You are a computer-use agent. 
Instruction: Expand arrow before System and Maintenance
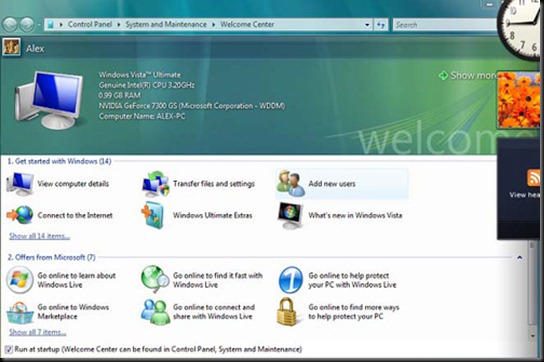tap(119, 25)
